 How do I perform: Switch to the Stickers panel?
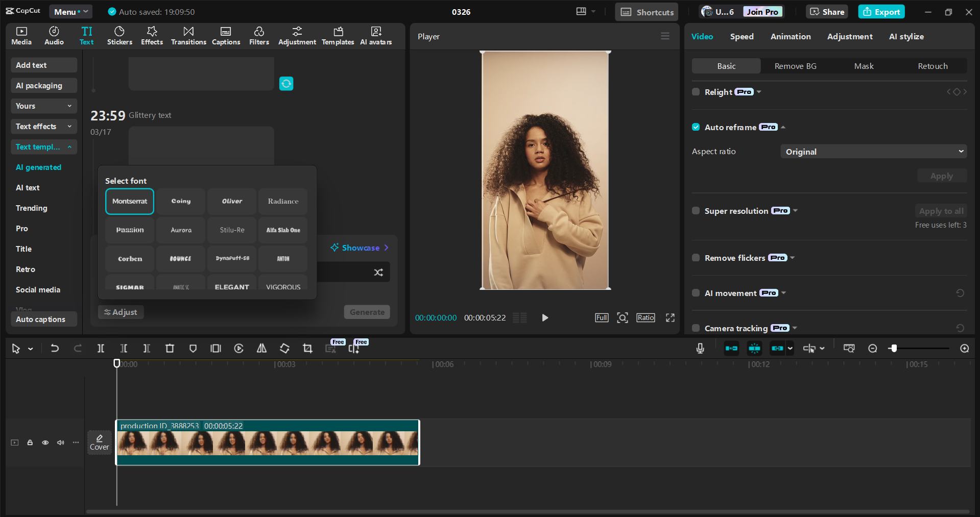[x=119, y=36]
